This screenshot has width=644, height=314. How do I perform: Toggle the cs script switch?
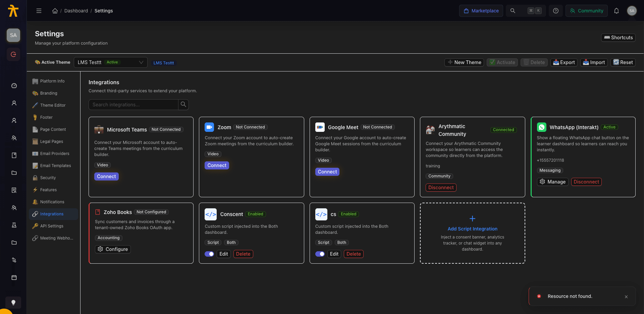pyautogui.click(x=320, y=254)
